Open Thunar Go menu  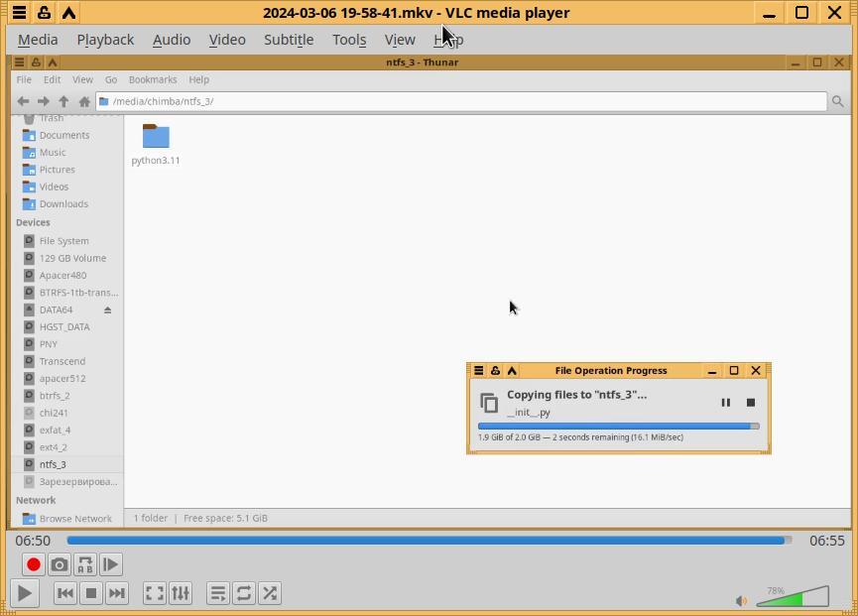click(111, 80)
